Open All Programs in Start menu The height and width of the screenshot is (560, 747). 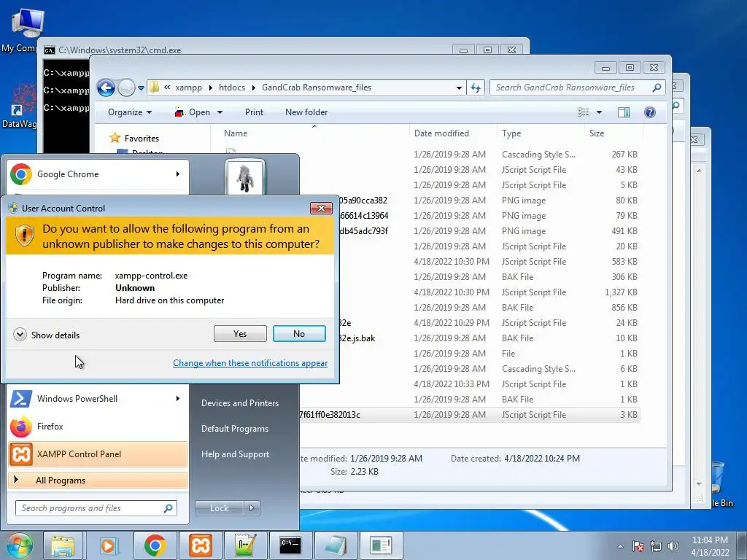point(98,481)
